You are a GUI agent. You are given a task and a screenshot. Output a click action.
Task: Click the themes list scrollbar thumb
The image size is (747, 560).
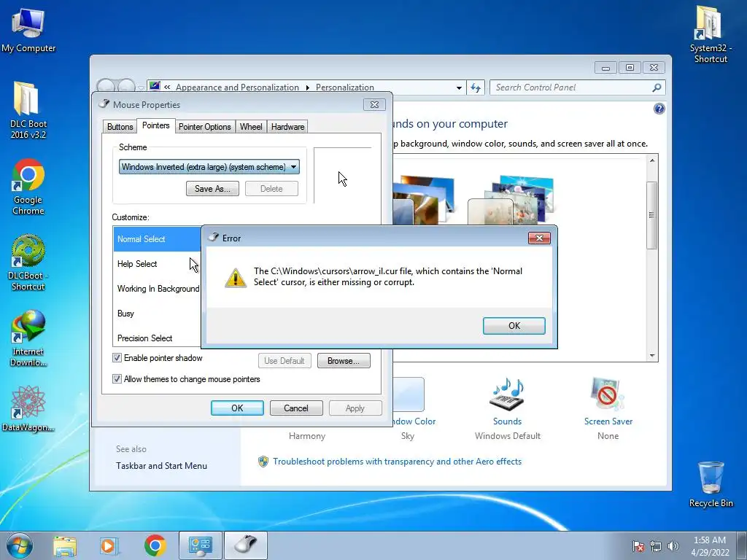[x=652, y=215]
